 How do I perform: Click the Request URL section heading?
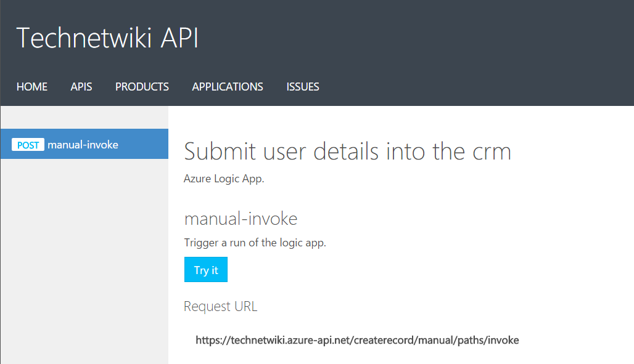(x=220, y=306)
